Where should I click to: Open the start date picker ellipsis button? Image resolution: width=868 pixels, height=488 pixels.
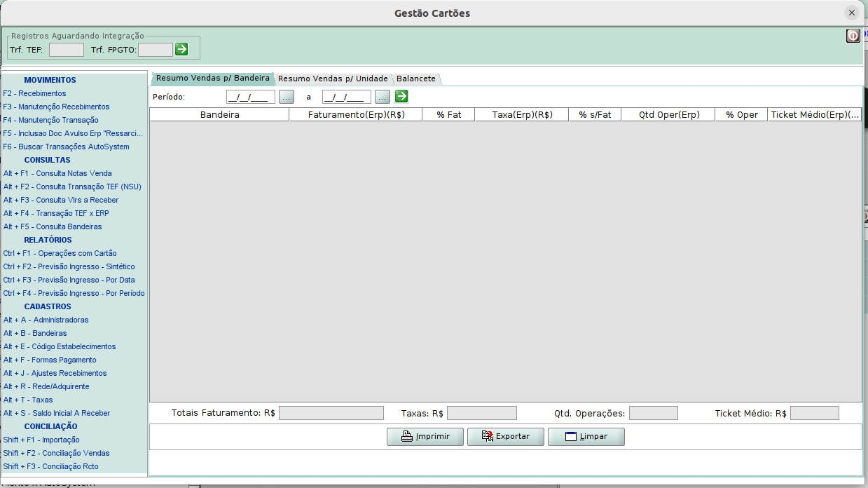[x=286, y=97]
